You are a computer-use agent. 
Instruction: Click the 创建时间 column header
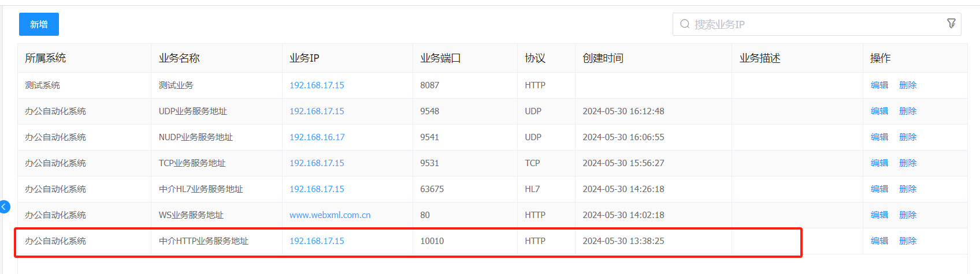click(603, 58)
